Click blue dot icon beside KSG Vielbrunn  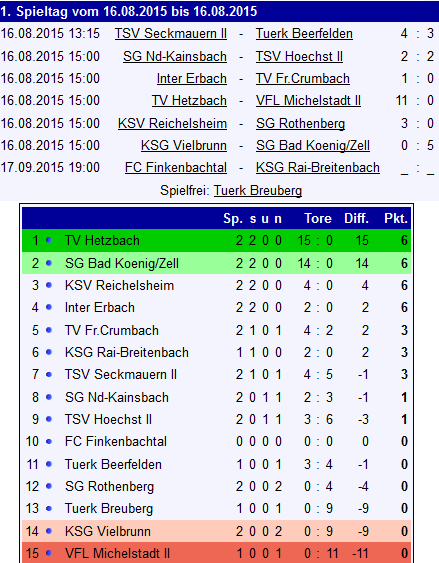pyautogui.click(x=49, y=531)
